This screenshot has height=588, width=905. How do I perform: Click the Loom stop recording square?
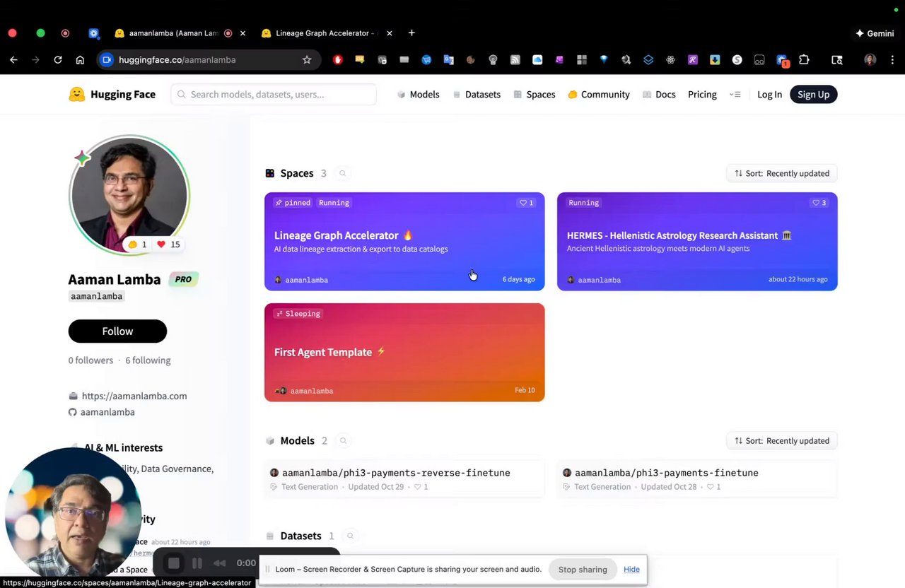[x=173, y=563]
